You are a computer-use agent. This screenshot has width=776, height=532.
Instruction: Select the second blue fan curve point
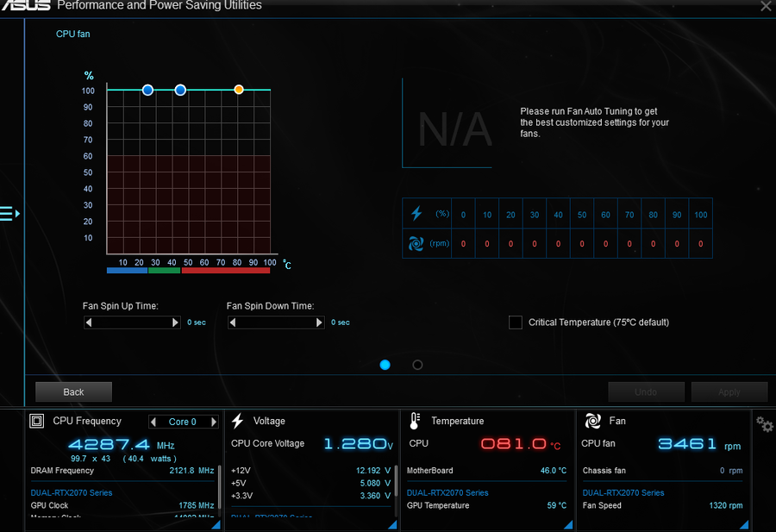[x=180, y=90]
